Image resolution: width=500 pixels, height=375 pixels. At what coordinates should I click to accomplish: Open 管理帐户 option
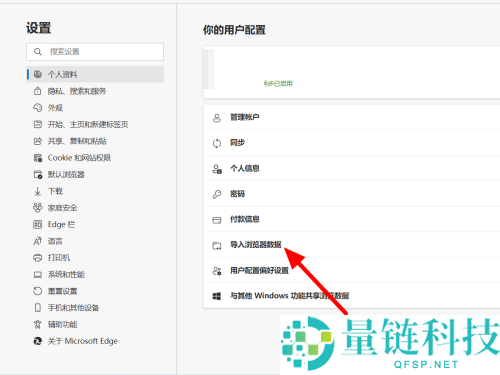pyautogui.click(x=352, y=117)
